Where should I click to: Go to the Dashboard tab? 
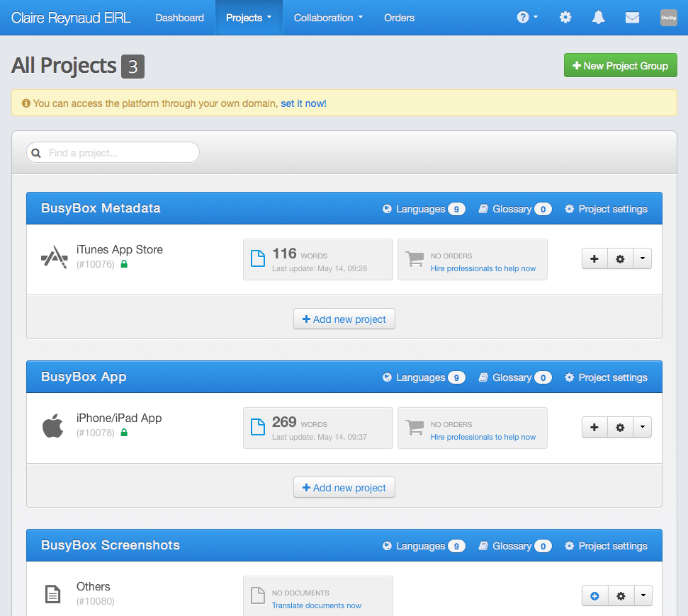tap(179, 18)
